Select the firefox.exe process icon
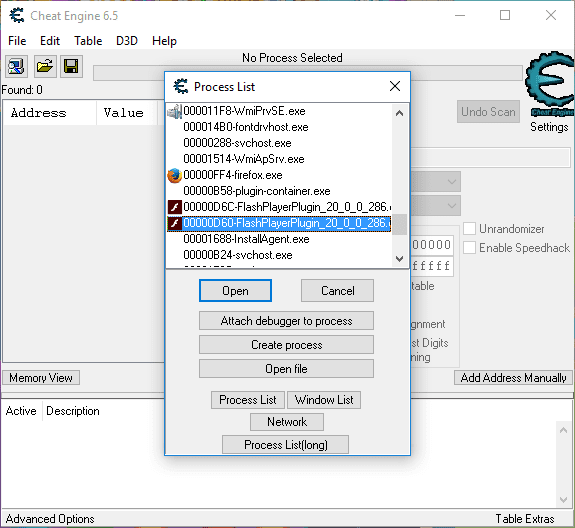The width and height of the screenshot is (575, 528). (175, 175)
